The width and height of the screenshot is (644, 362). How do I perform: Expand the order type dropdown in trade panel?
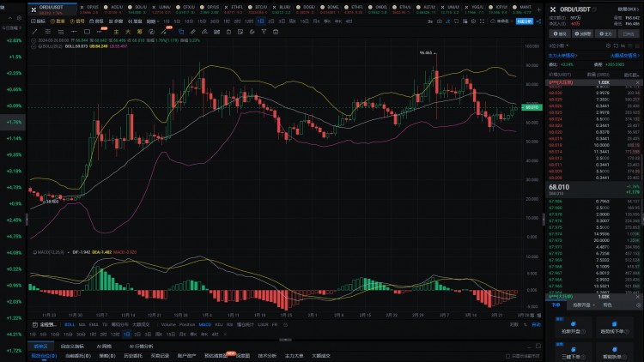[584, 305]
